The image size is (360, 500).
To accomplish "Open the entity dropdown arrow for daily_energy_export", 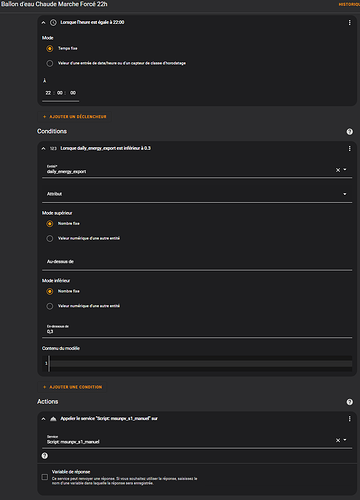I will click(345, 170).
